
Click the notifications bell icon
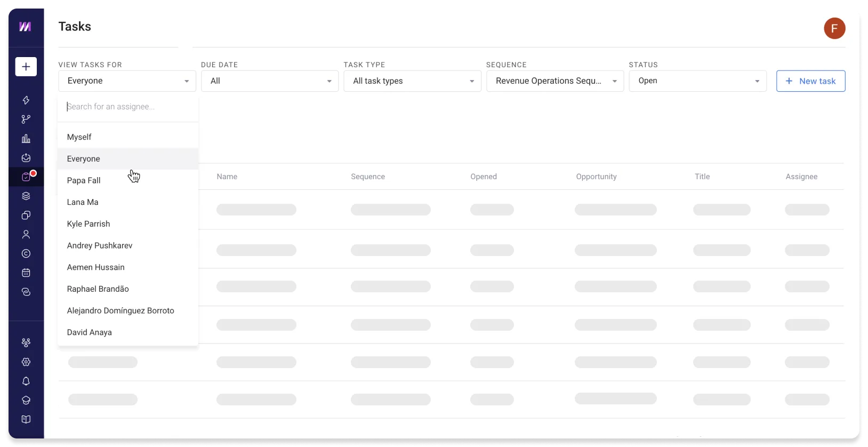point(26,381)
